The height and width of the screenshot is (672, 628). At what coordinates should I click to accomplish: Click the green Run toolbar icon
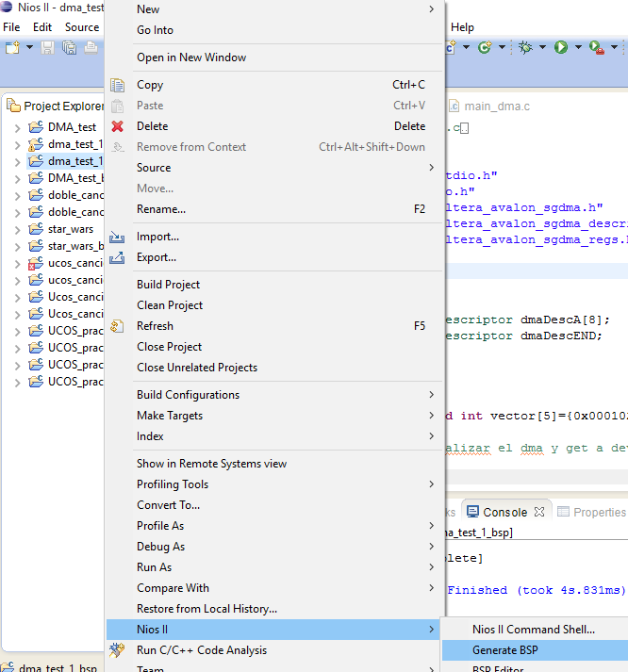pyautogui.click(x=561, y=47)
